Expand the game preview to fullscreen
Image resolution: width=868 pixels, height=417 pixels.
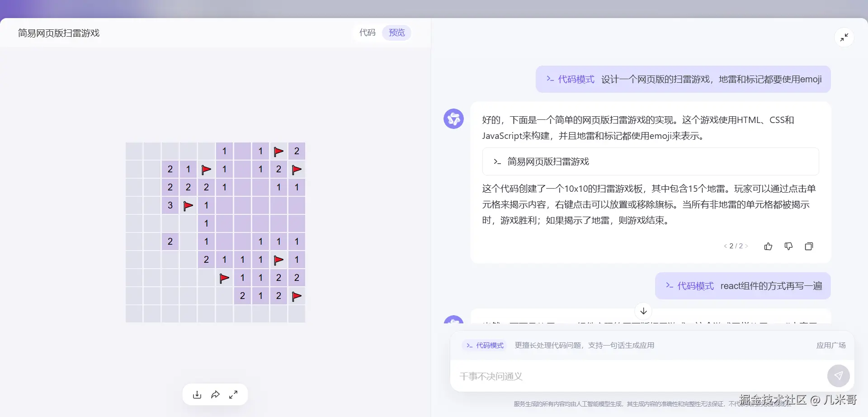point(233,395)
